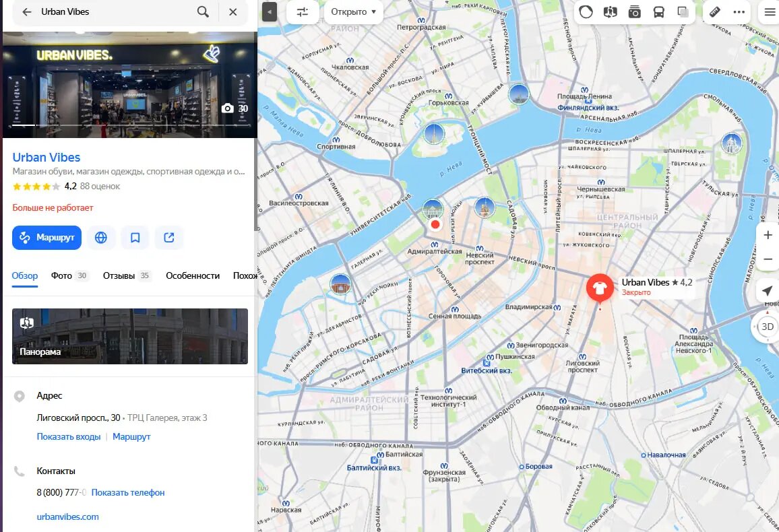Click the red Urban Vibes t-shirt marker
Screen dimensions: 779x532
pos(600,288)
